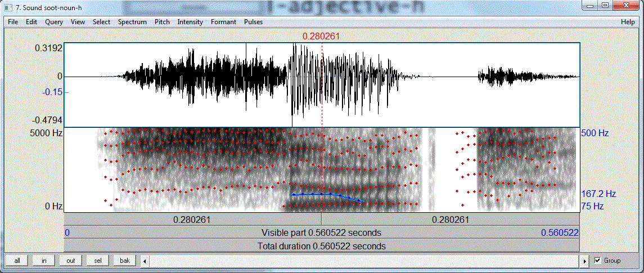Image resolution: width=644 pixels, height=273 pixels.
Task: Click the 500 Hz pitch ceiling label
Action: [595, 133]
